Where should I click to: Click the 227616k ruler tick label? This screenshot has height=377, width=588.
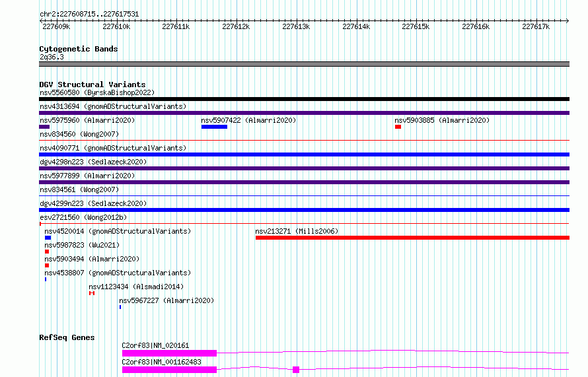pyautogui.click(x=476, y=26)
